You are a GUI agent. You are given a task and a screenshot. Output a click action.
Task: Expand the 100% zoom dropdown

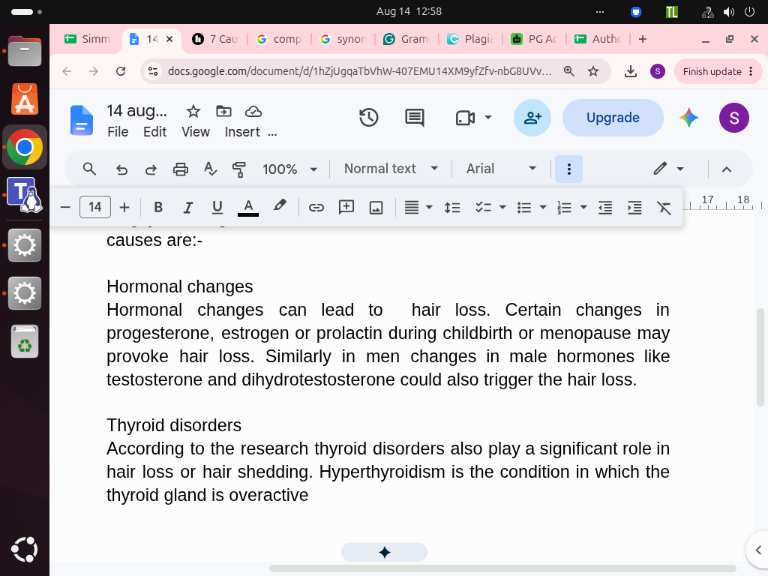(289, 169)
